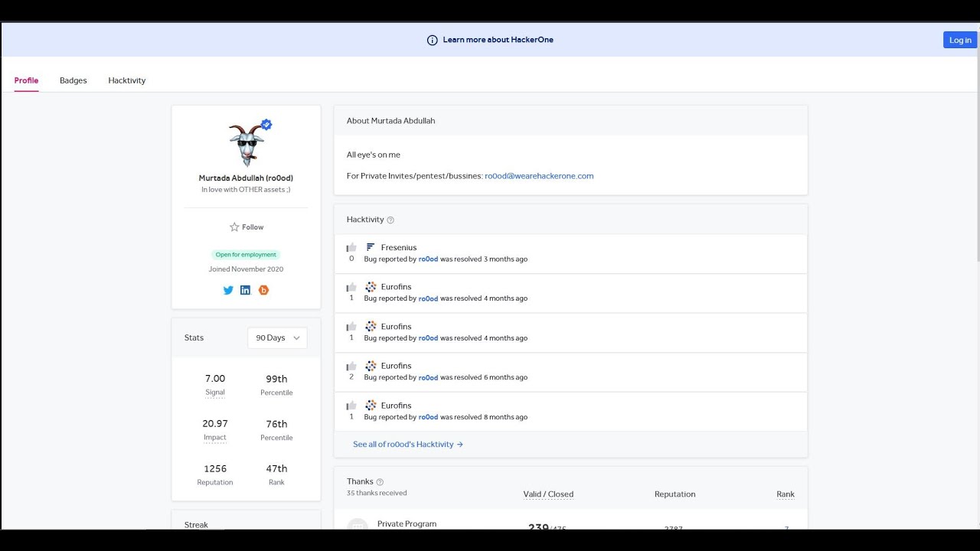Click the 35 thanks received text
This screenshot has height=551, width=980.
[x=377, y=494]
